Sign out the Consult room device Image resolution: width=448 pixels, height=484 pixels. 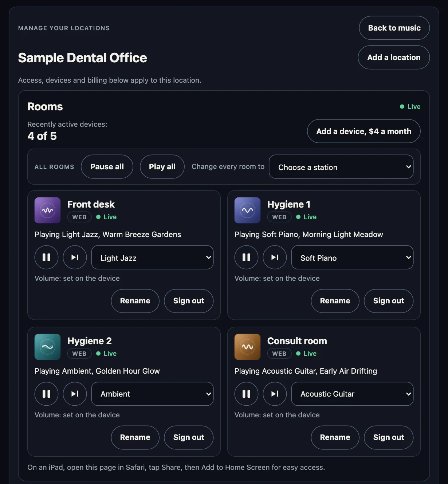coord(389,437)
